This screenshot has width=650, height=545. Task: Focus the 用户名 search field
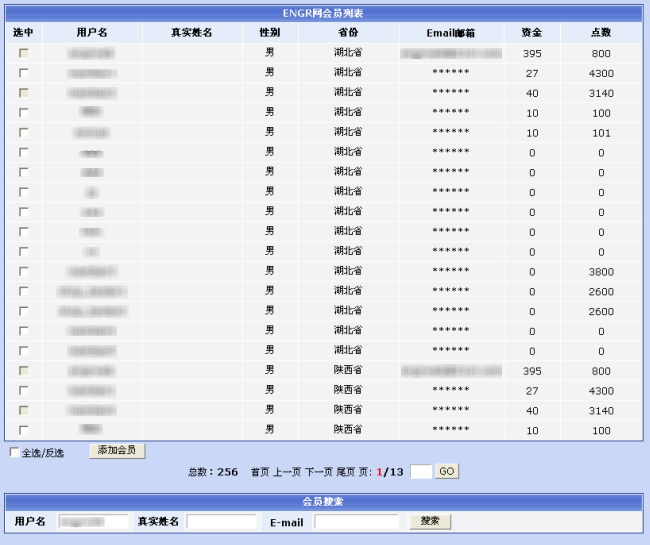click(x=93, y=521)
